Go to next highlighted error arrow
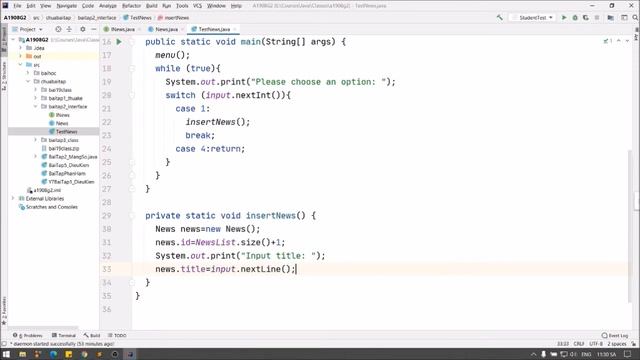This screenshot has height=360, width=640. [627, 41]
